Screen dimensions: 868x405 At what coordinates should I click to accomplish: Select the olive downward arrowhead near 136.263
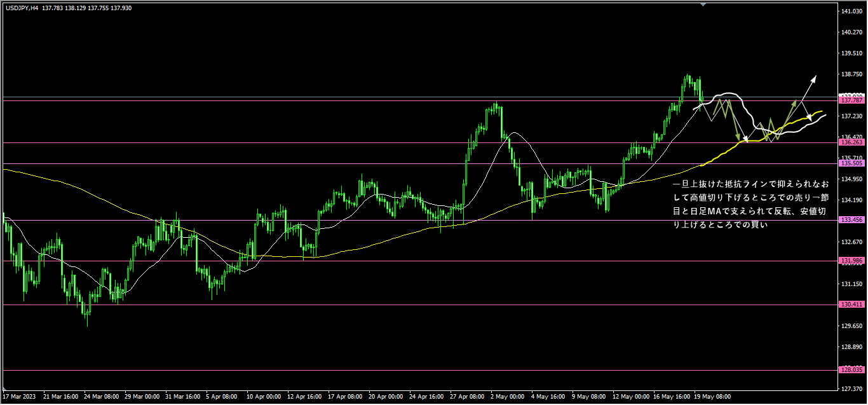[x=738, y=136]
